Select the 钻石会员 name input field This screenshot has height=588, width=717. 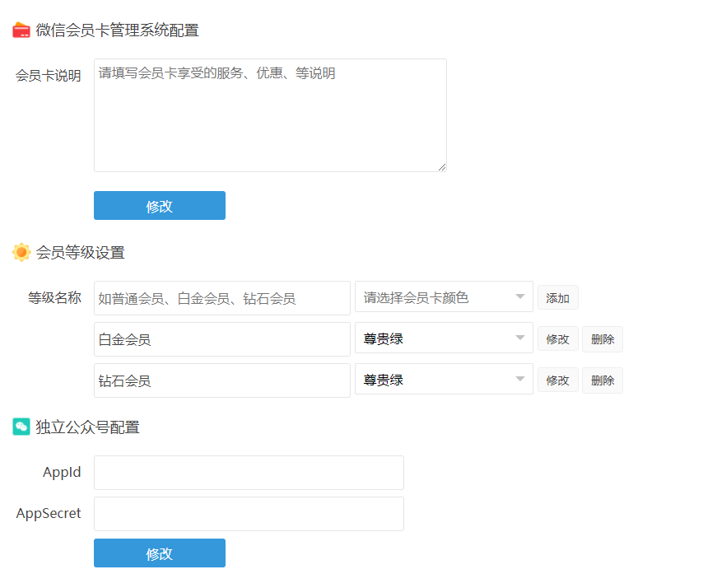(221, 380)
